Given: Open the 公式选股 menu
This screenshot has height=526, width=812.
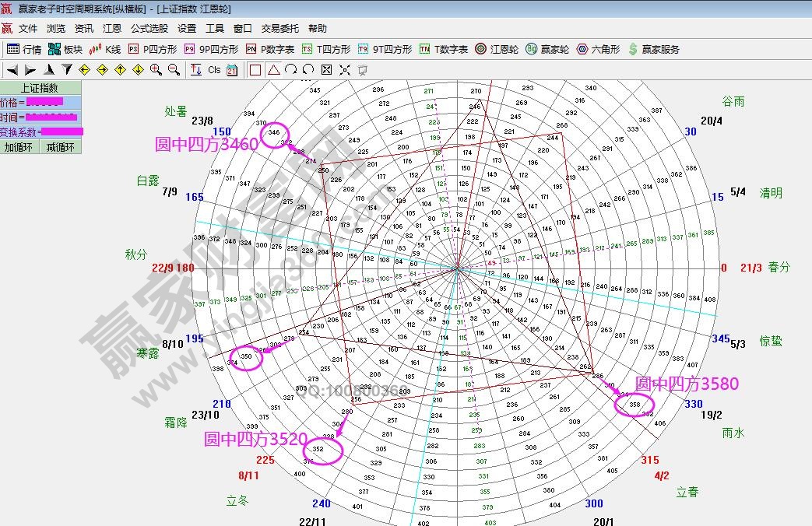Looking at the screenshot, I should click(149, 29).
